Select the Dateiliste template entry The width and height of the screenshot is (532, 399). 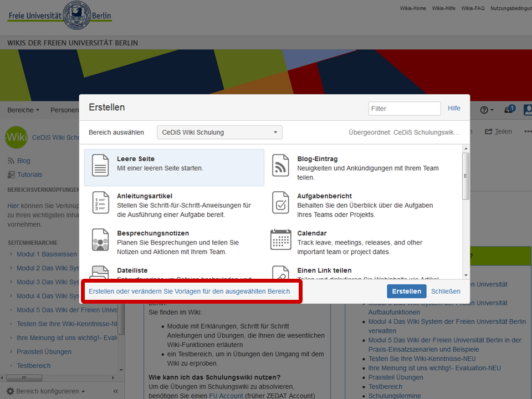click(174, 272)
